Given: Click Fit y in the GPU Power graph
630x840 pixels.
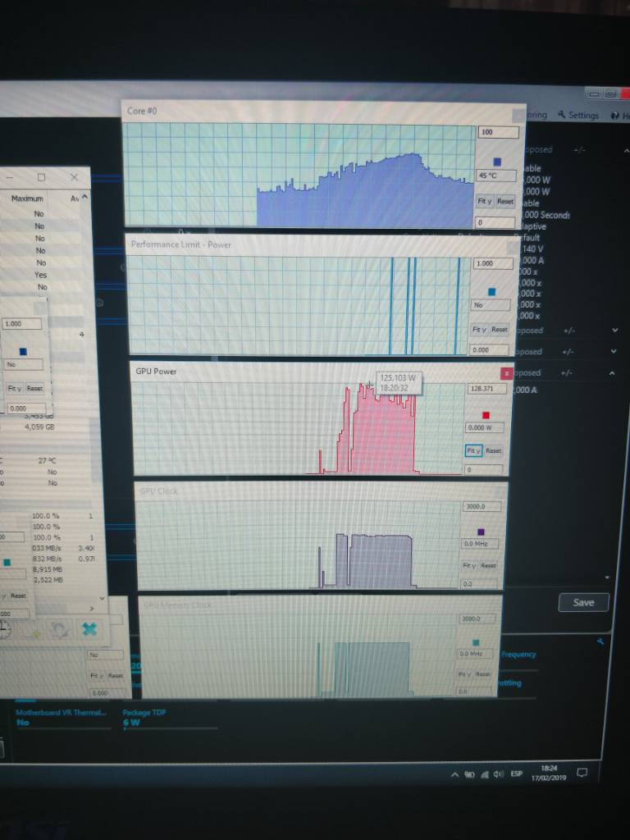Looking at the screenshot, I should click(473, 450).
